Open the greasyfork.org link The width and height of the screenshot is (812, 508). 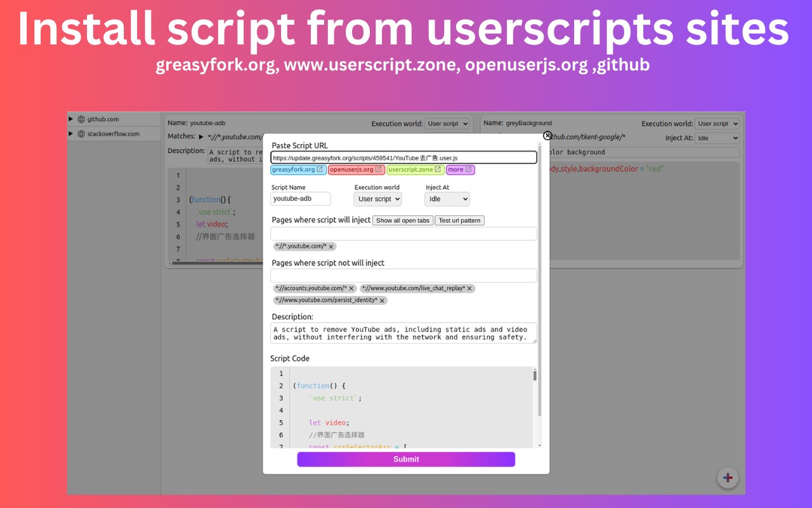tap(298, 170)
